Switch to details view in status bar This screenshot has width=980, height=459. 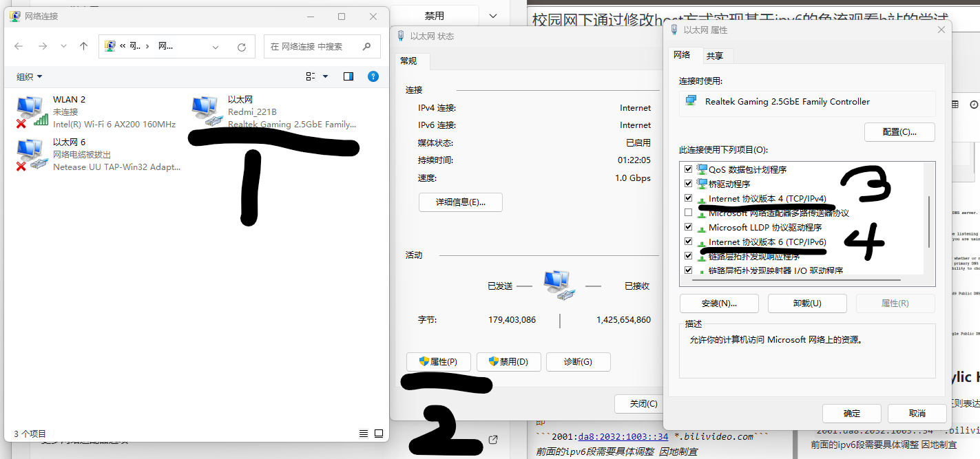click(364, 434)
